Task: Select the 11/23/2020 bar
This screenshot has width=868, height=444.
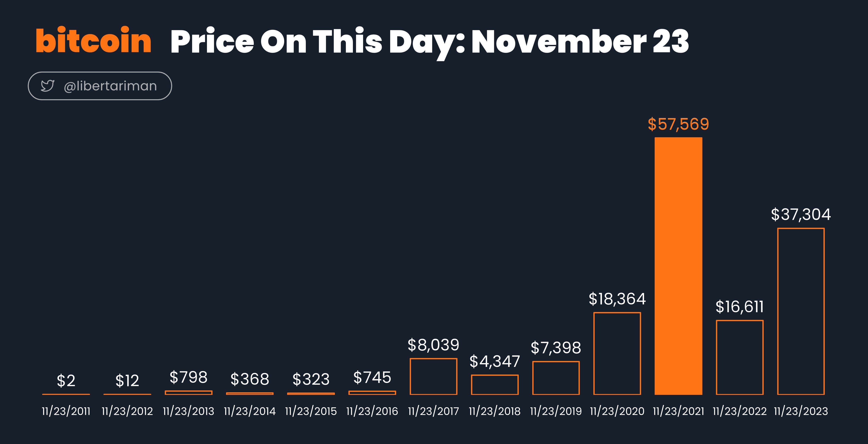Action: (617, 354)
